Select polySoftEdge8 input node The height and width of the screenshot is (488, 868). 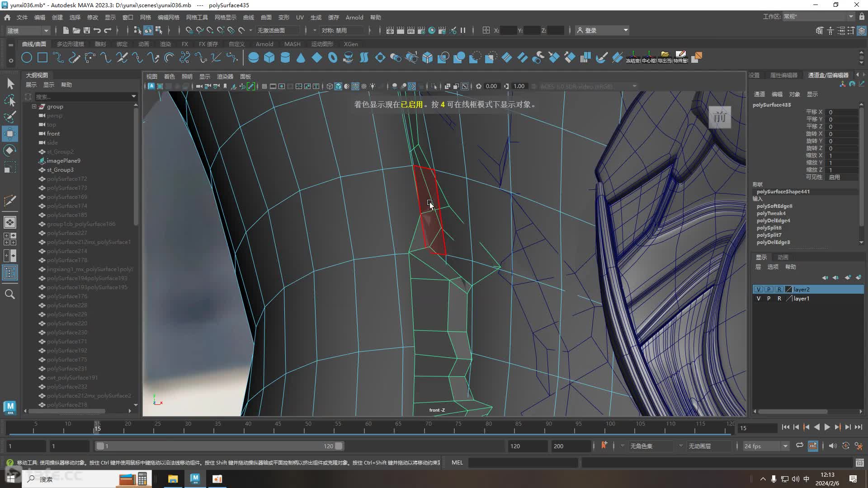click(x=774, y=206)
